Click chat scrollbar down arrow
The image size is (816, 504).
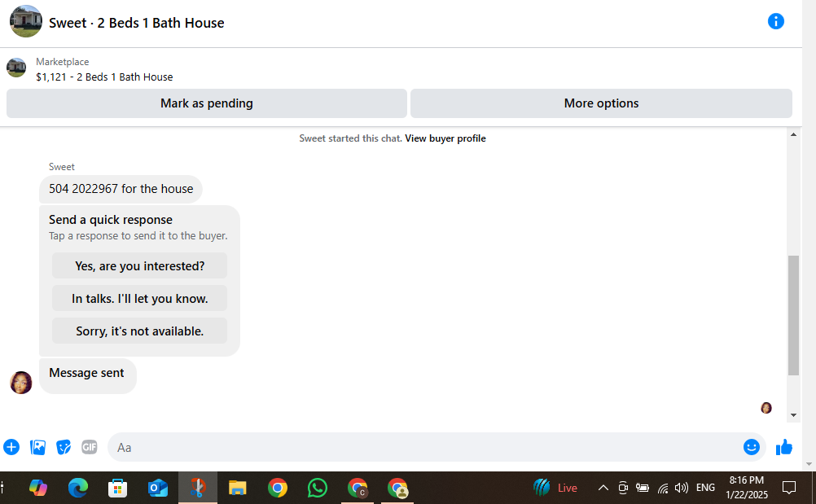(x=793, y=415)
